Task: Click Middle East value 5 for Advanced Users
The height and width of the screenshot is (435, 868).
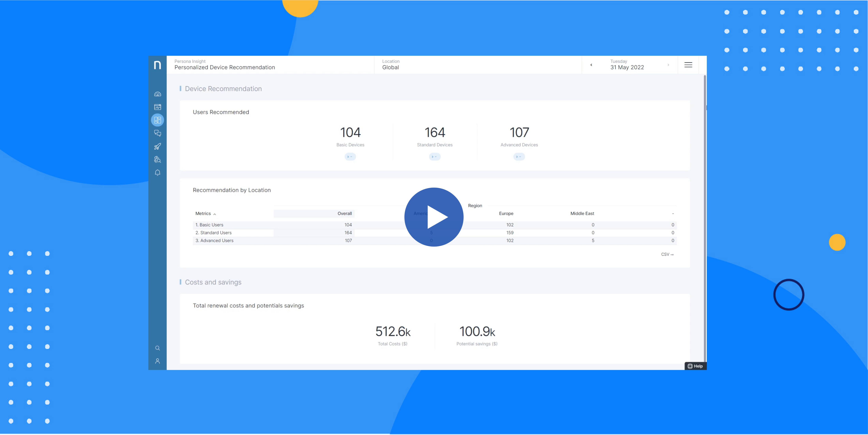Action: 593,240
